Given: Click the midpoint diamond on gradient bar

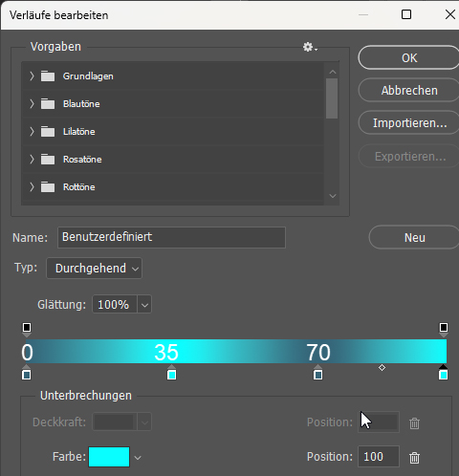Looking at the screenshot, I should pos(382,368).
